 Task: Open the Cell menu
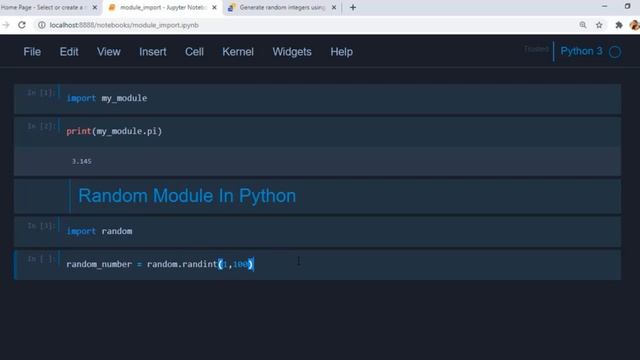[x=194, y=52]
